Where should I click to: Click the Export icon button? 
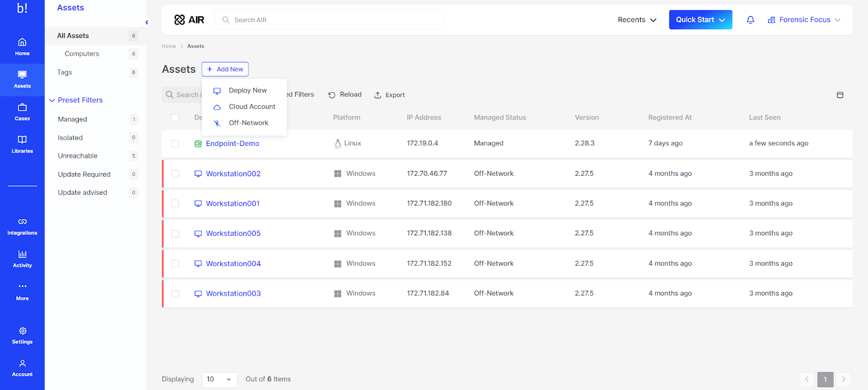[x=390, y=95]
